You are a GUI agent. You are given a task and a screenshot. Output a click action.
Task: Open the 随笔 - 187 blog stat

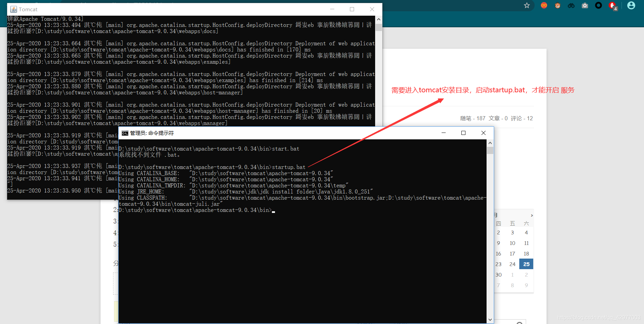click(x=473, y=118)
